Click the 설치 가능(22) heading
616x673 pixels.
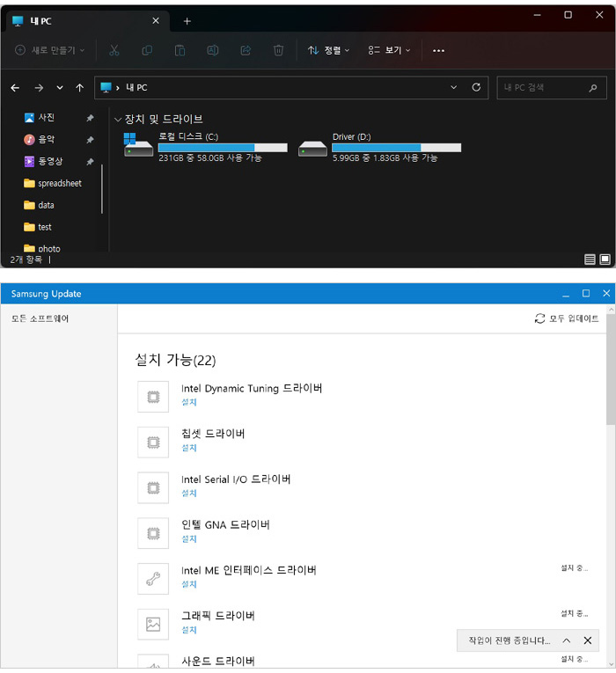point(176,360)
